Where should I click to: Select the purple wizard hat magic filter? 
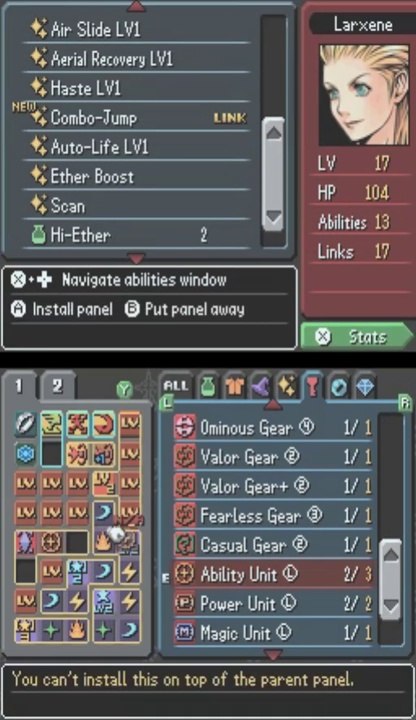point(261,387)
